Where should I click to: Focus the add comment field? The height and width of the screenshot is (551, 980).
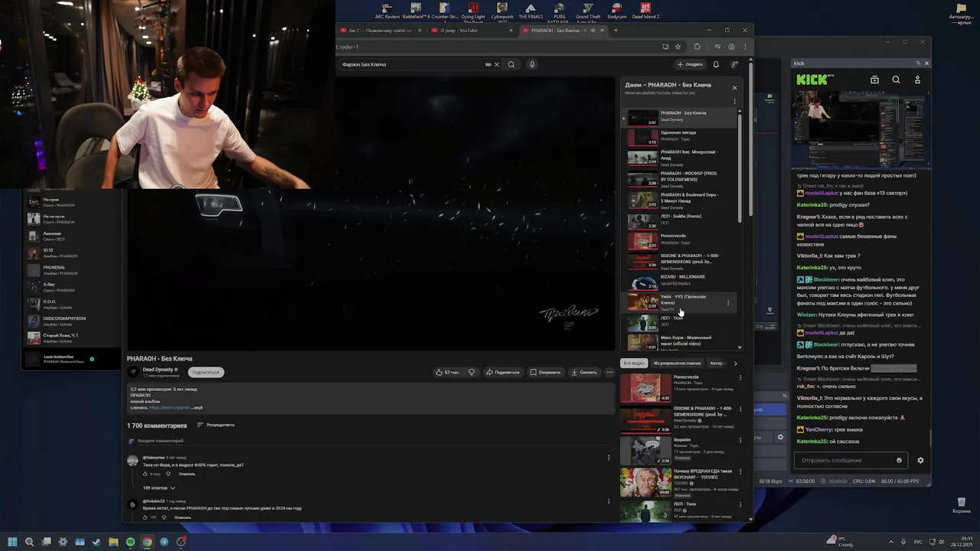[x=371, y=441]
